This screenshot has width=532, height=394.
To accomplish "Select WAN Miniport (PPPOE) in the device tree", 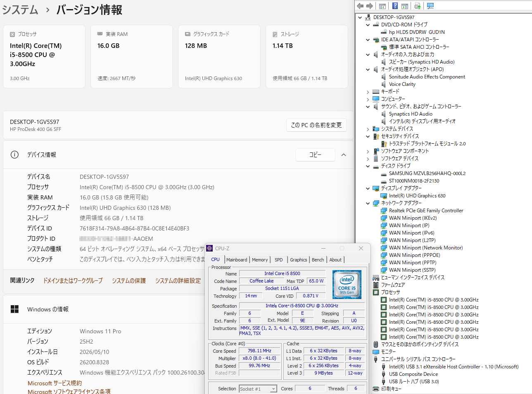I will click(x=415, y=255).
